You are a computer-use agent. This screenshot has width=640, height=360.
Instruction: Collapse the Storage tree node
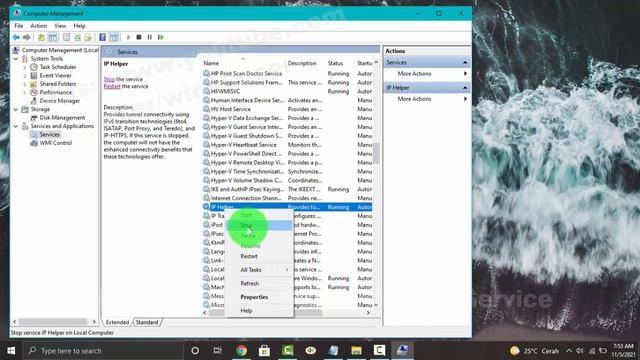pos(16,109)
